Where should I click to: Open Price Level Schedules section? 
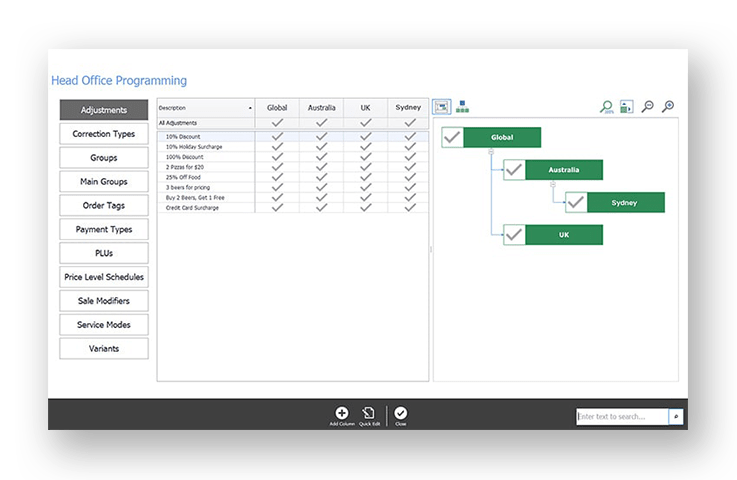coord(104,277)
